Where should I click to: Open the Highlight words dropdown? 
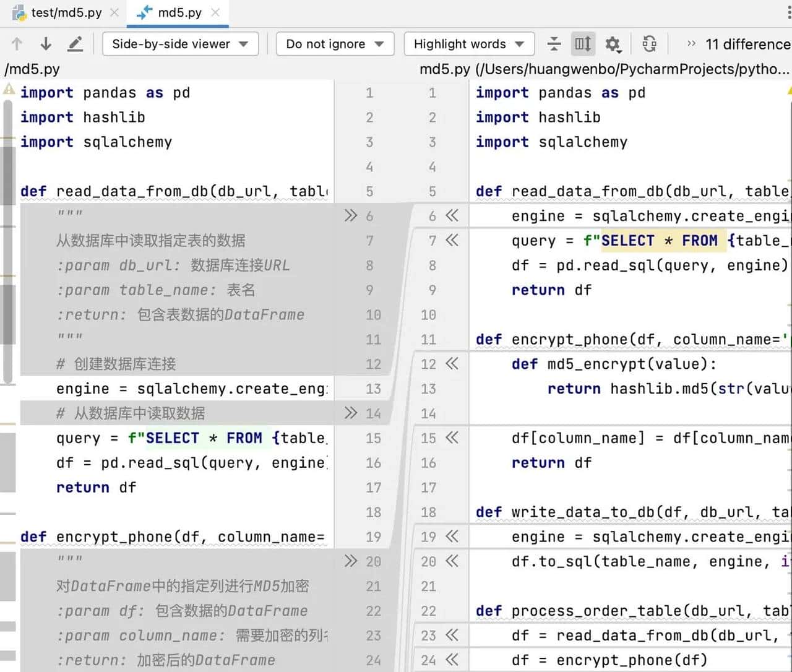click(468, 44)
